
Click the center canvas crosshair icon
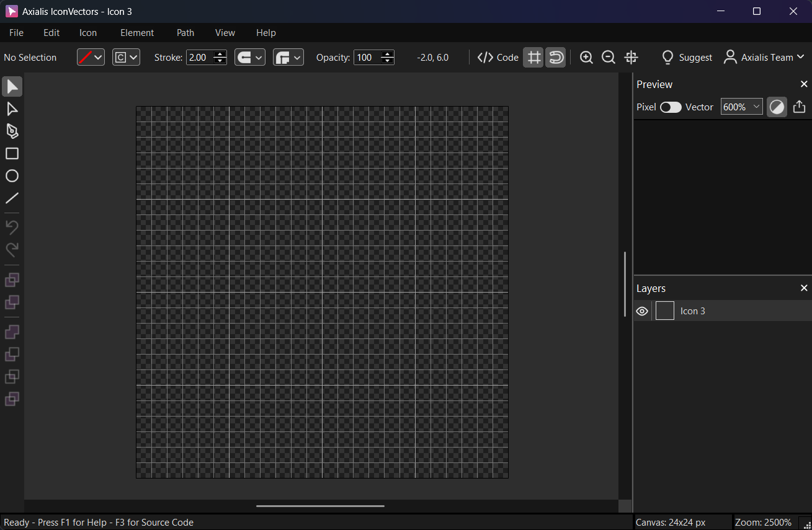click(631, 58)
